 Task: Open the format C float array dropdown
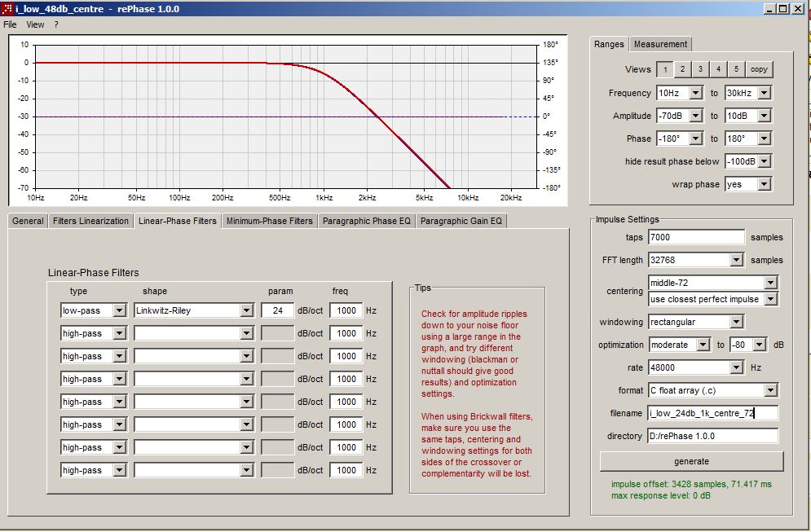pos(770,390)
